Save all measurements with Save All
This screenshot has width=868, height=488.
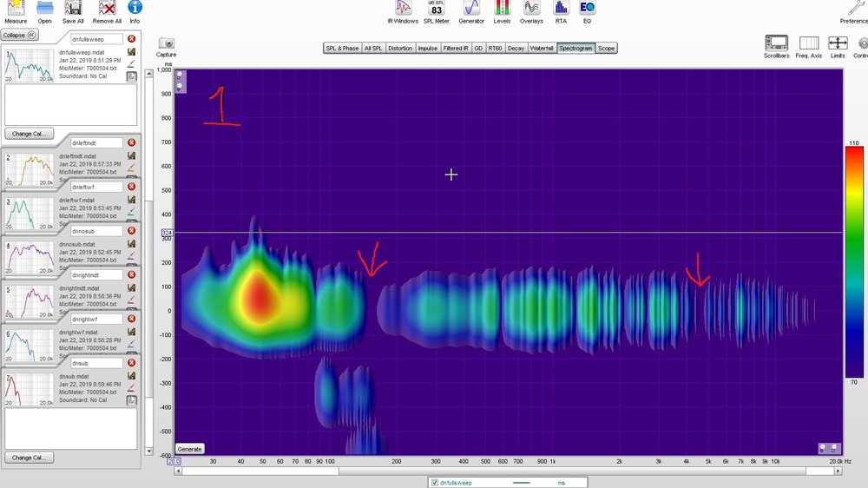[x=73, y=11]
